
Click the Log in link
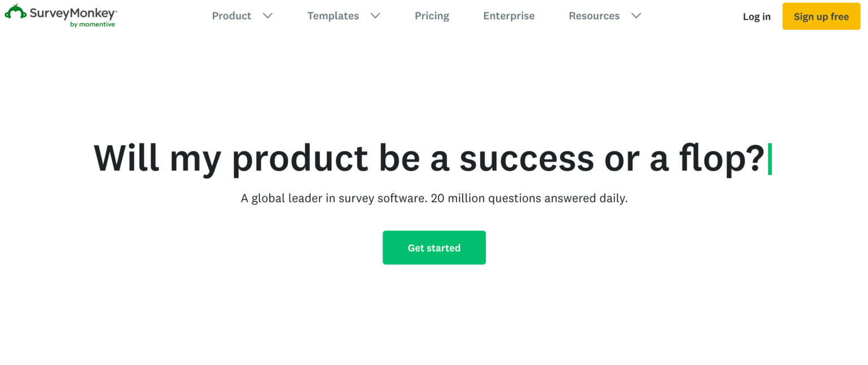pos(757,16)
